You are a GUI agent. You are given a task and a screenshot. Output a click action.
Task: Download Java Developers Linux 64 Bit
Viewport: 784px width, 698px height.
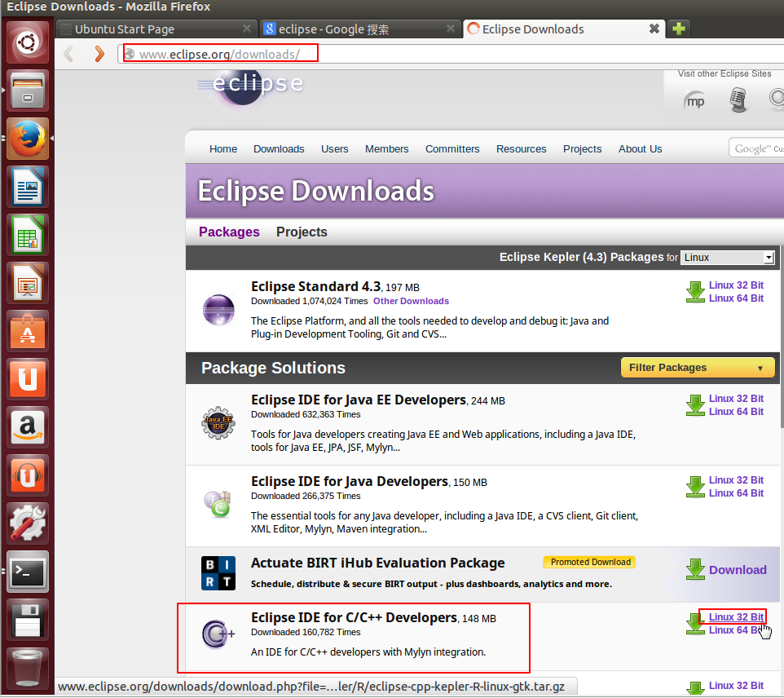point(736,493)
